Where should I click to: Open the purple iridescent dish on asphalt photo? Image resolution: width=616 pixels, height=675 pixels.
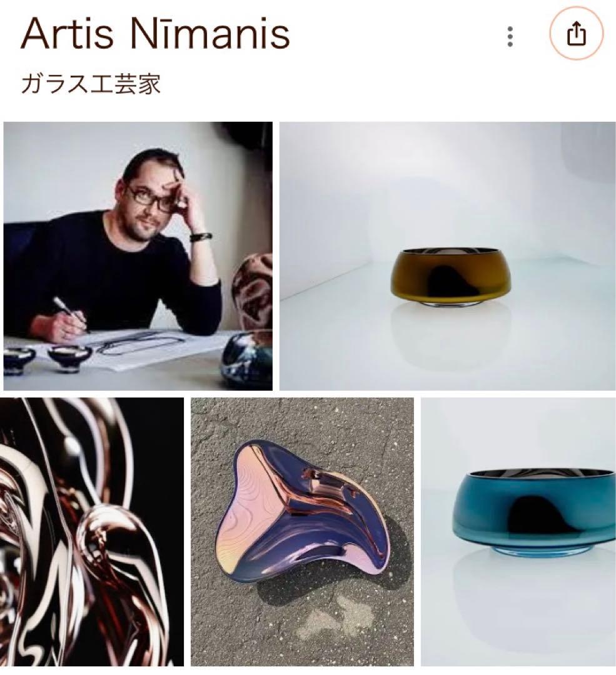303,532
